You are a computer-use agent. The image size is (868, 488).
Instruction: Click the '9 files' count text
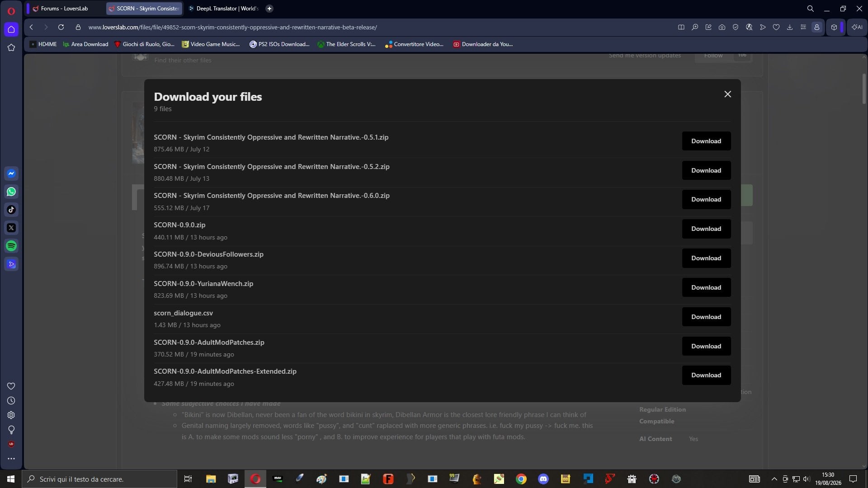point(163,109)
